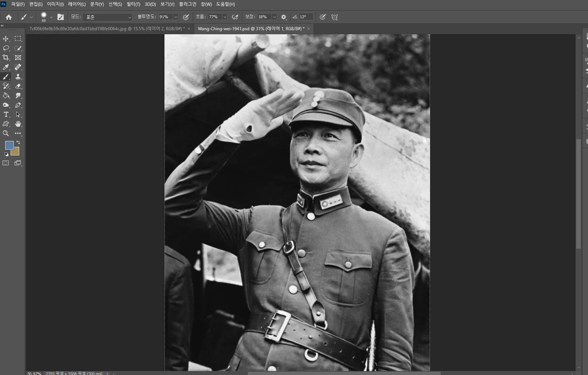Select the Rectangular Marquee tool

pos(18,39)
